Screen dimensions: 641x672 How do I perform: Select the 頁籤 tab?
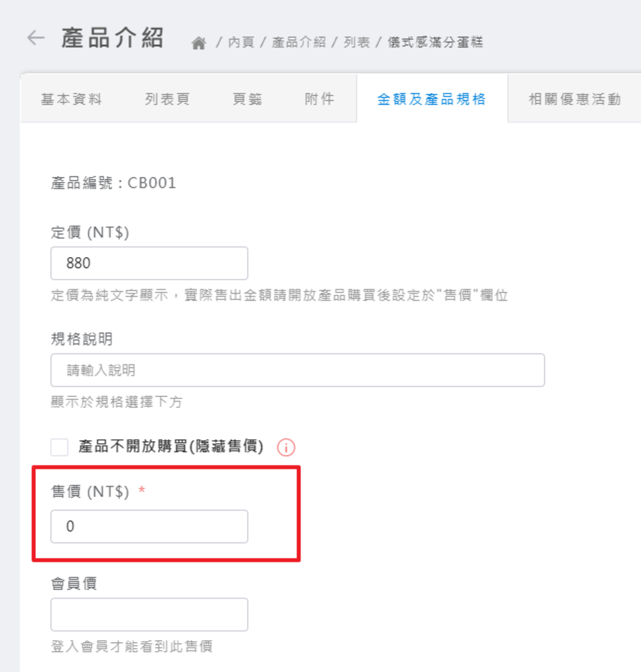pyautogui.click(x=247, y=99)
